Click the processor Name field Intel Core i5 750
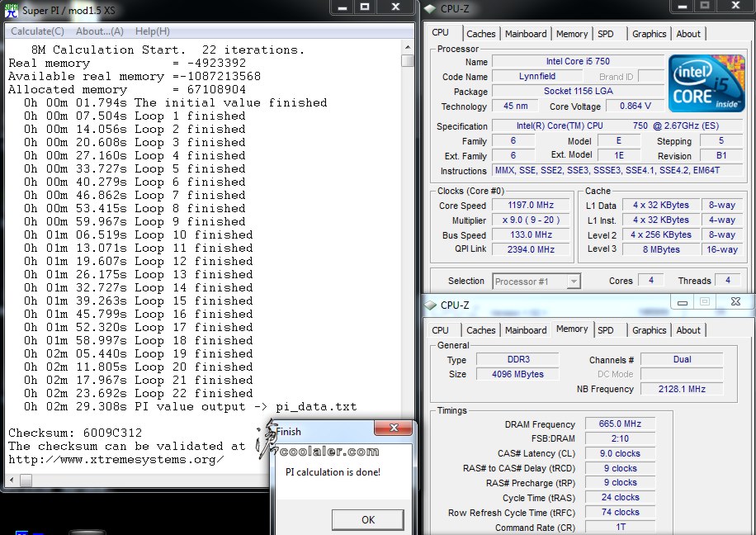Screen dimensions: 756x535 click(x=578, y=61)
